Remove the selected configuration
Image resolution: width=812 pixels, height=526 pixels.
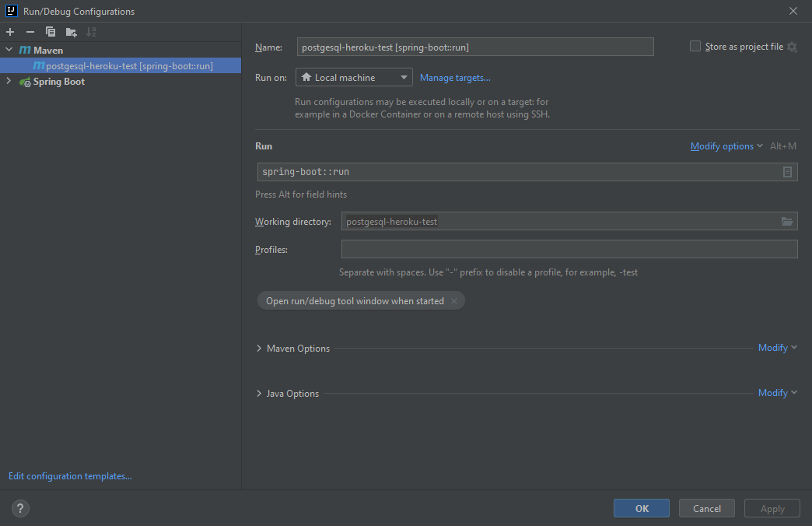point(30,32)
